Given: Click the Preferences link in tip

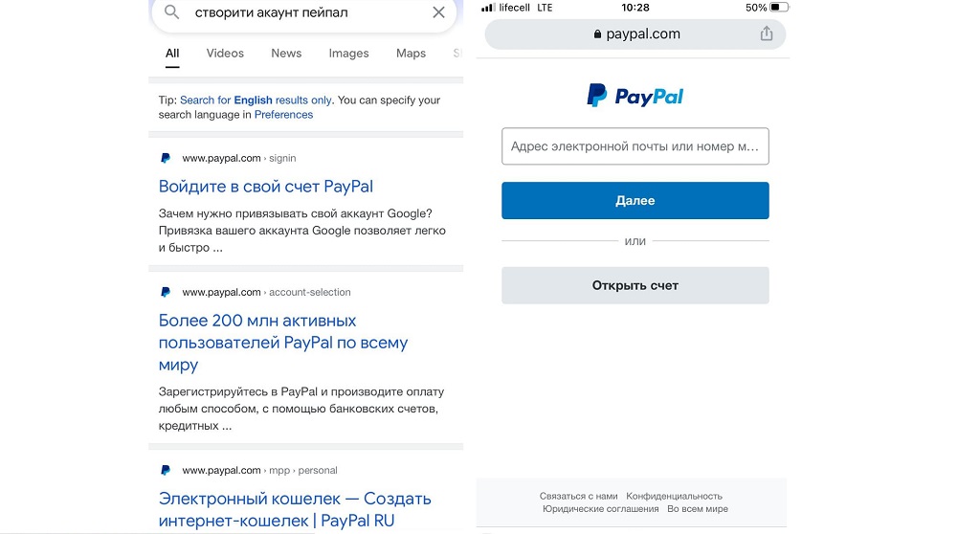Looking at the screenshot, I should 283,115.
